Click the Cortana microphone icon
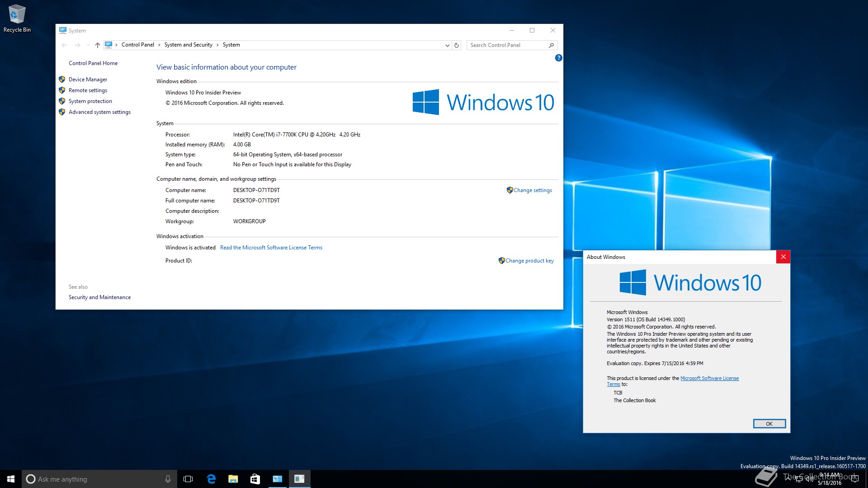 coord(168,479)
